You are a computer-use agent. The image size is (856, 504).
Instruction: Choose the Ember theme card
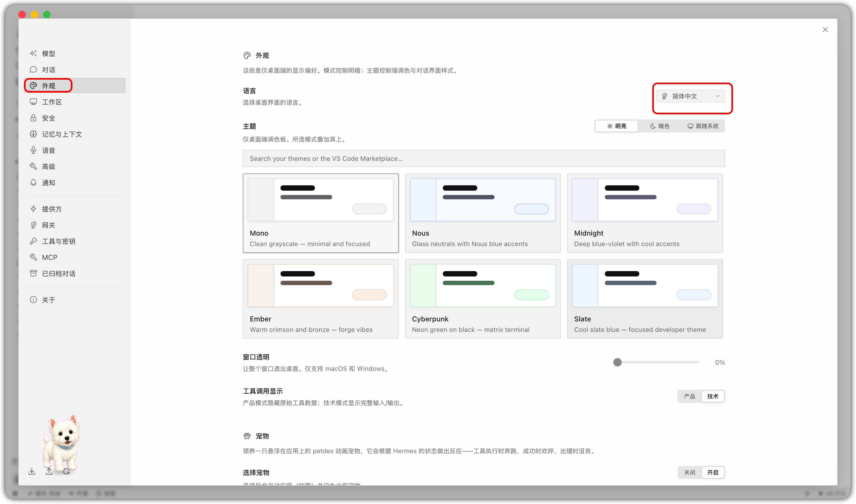point(320,299)
